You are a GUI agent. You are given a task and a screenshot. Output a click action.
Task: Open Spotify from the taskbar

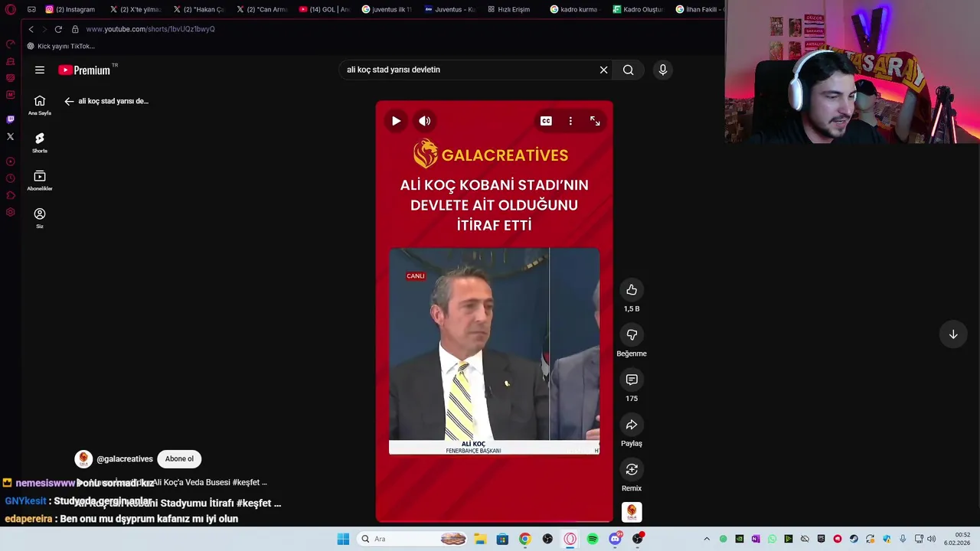[x=593, y=539]
